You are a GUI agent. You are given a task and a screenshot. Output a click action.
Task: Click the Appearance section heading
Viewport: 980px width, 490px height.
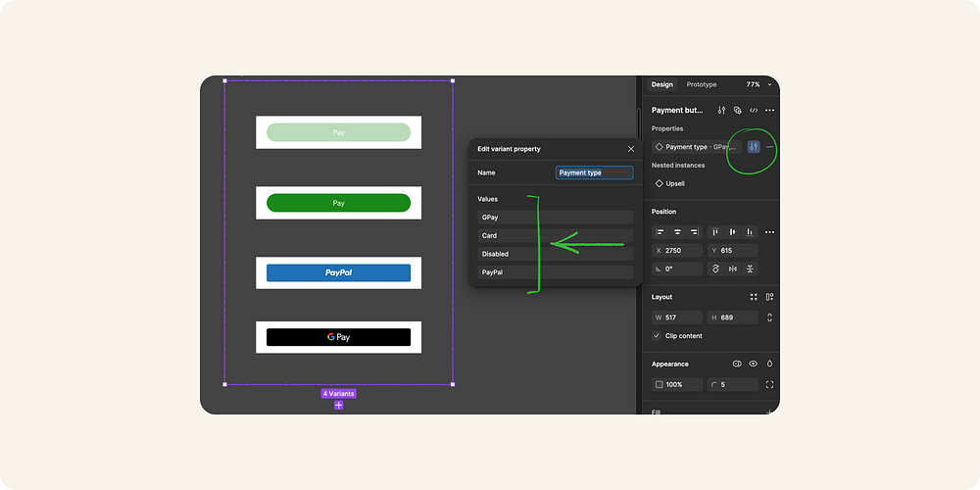[669, 364]
